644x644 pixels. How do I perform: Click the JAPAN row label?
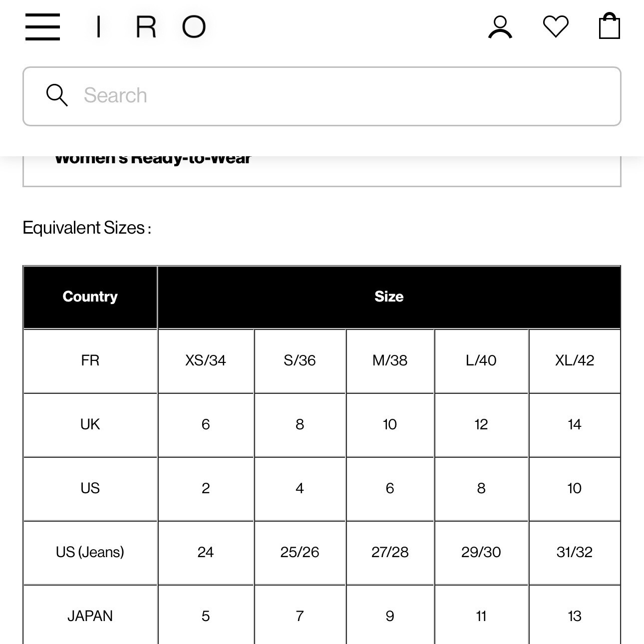[x=90, y=616]
